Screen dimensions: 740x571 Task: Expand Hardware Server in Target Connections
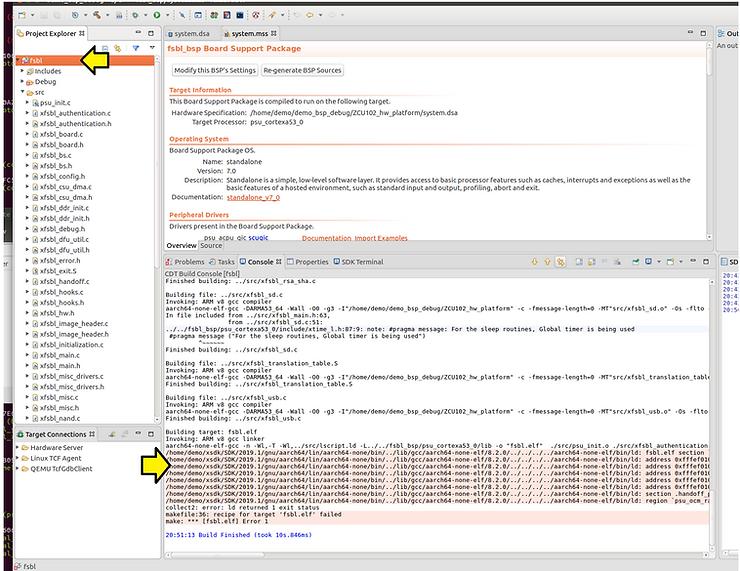[17, 447]
